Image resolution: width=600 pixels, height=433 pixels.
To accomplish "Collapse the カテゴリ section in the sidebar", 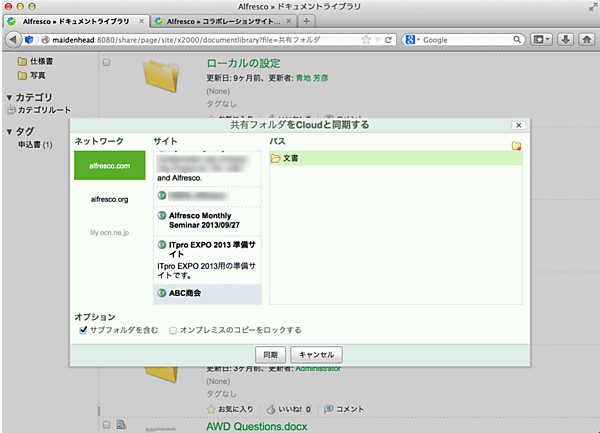I will [10, 97].
